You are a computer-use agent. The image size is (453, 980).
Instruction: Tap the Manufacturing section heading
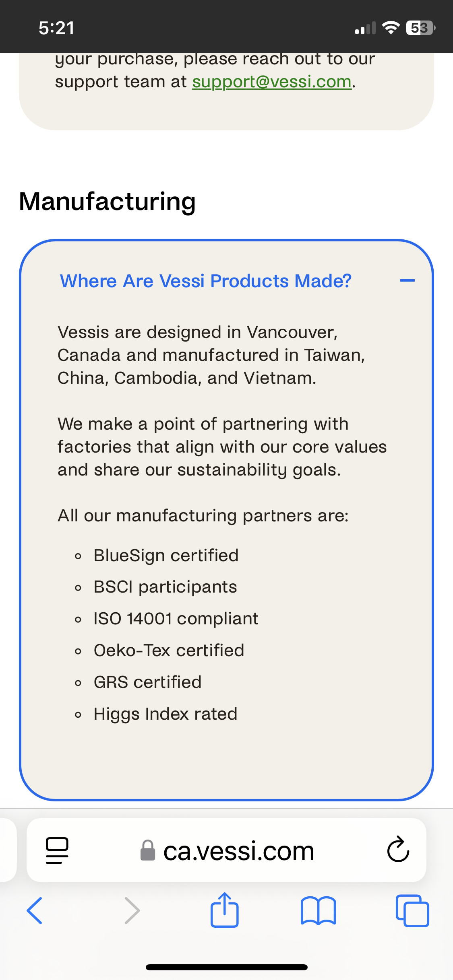pyautogui.click(x=107, y=201)
